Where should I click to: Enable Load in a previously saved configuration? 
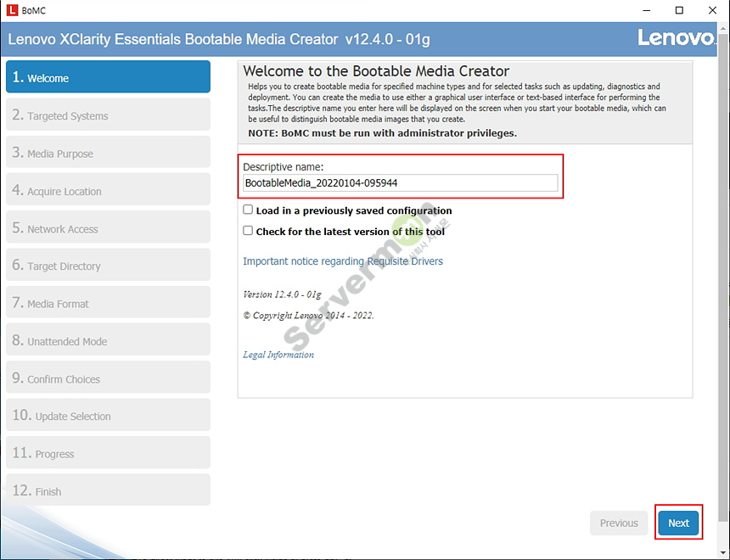tap(248, 210)
